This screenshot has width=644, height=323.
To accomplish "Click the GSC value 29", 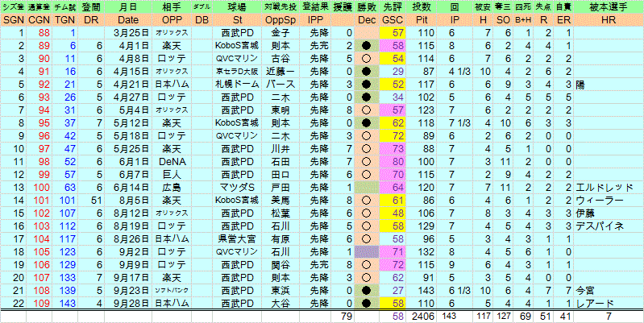I will pos(398,72).
